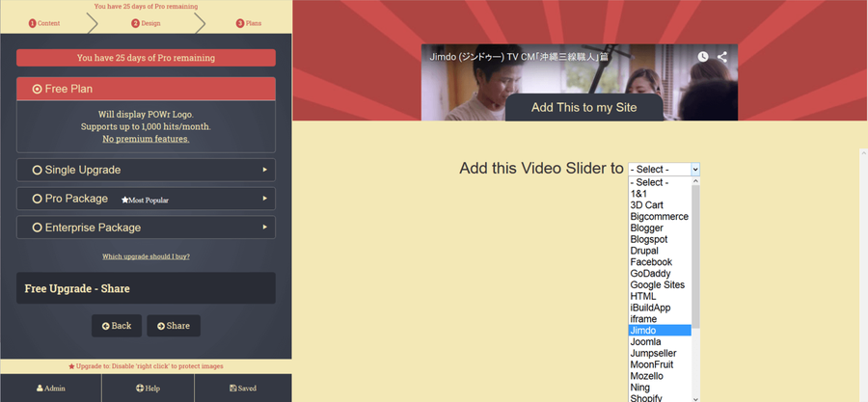
Task: Open the Admin tab at bottom
Action: [x=51, y=389]
